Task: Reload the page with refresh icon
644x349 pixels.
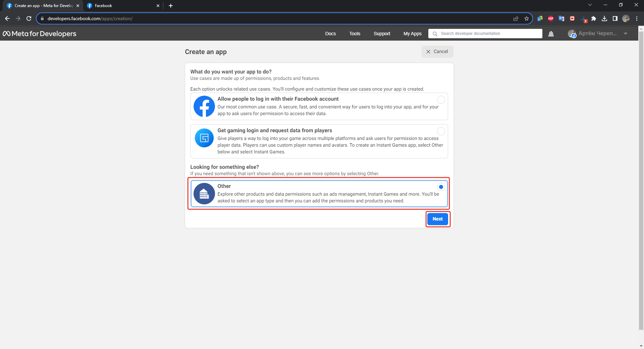Action: point(29,18)
